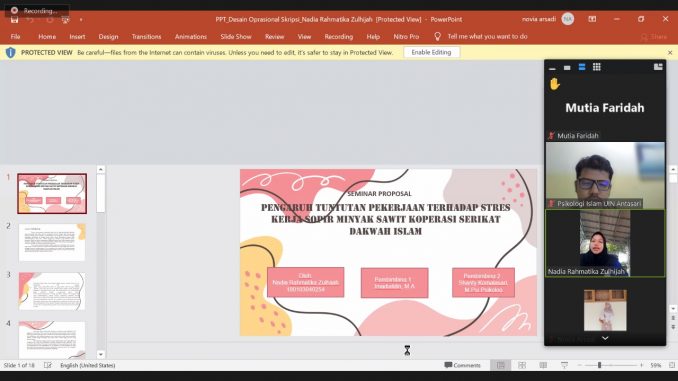Open Customize Quick Access Toolbar dropdown
Screen dimensions: 678x381
tap(81, 20)
